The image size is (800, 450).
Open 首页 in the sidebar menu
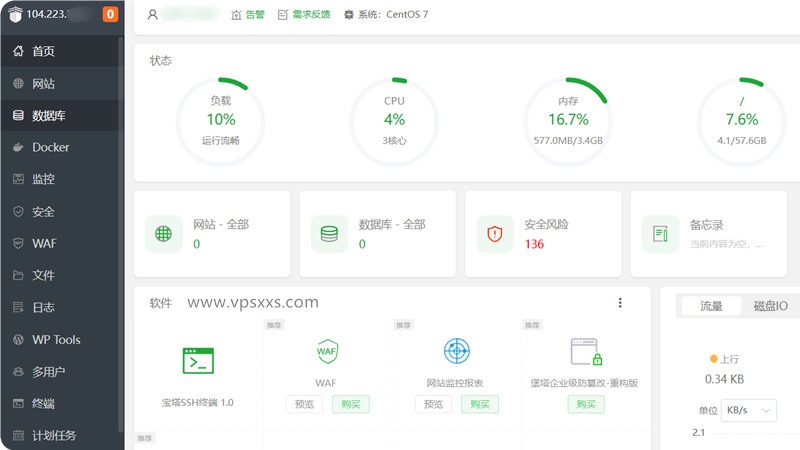62,51
